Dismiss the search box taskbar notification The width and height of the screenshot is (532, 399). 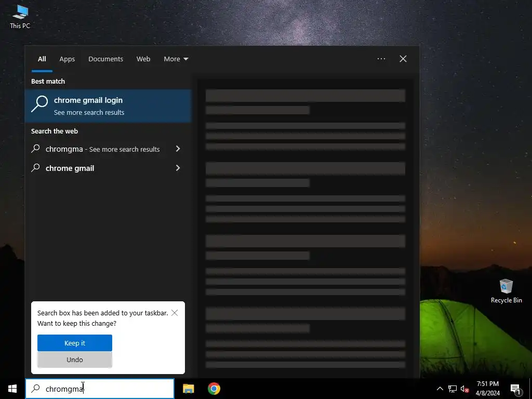click(175, 313)
